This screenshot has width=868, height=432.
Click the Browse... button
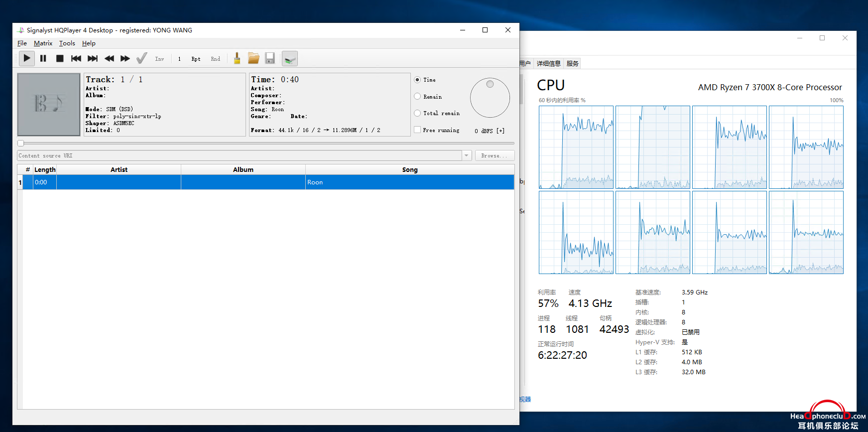(495, 155)
